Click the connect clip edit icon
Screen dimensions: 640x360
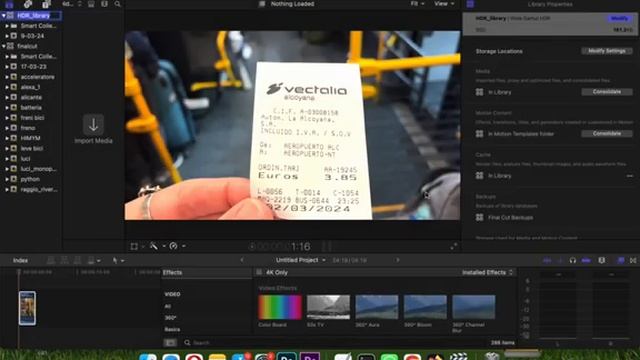[51, 260]
